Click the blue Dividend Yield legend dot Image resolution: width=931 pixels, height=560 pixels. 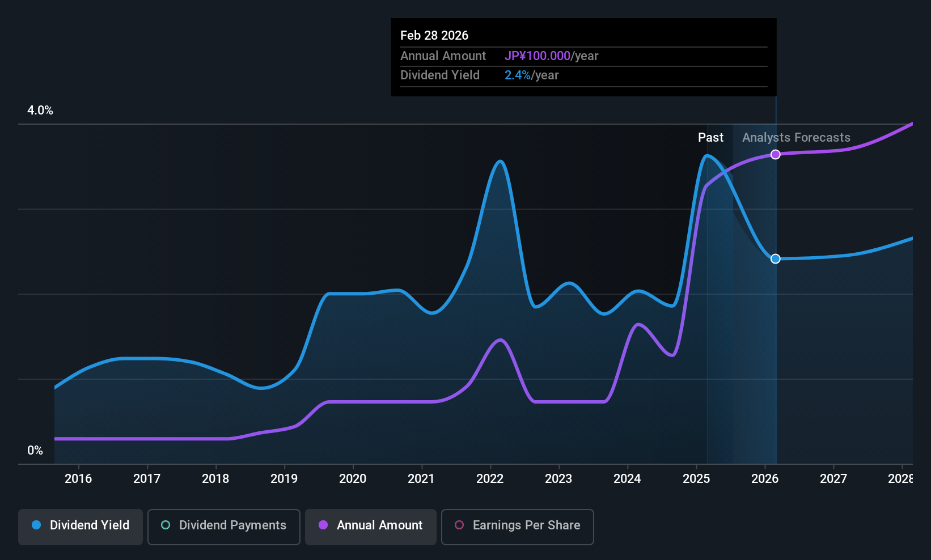point(36,525)
